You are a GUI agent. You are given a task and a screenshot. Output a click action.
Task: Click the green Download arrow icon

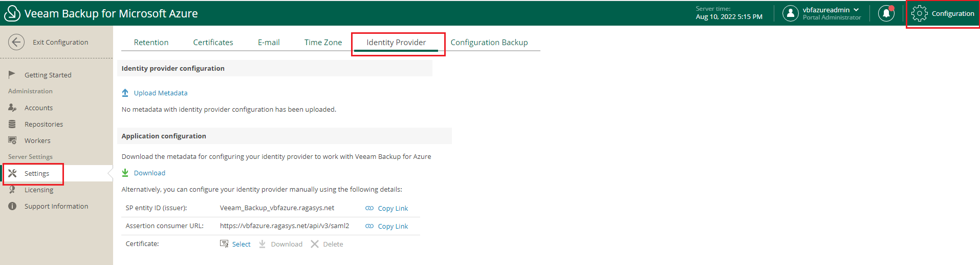click(125, 173)
